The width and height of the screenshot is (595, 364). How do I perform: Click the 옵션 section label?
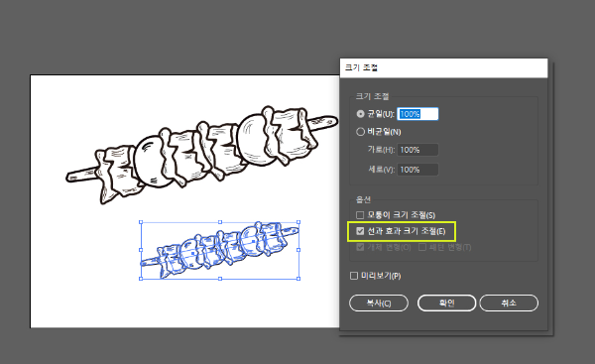click(x=363, y=199)
